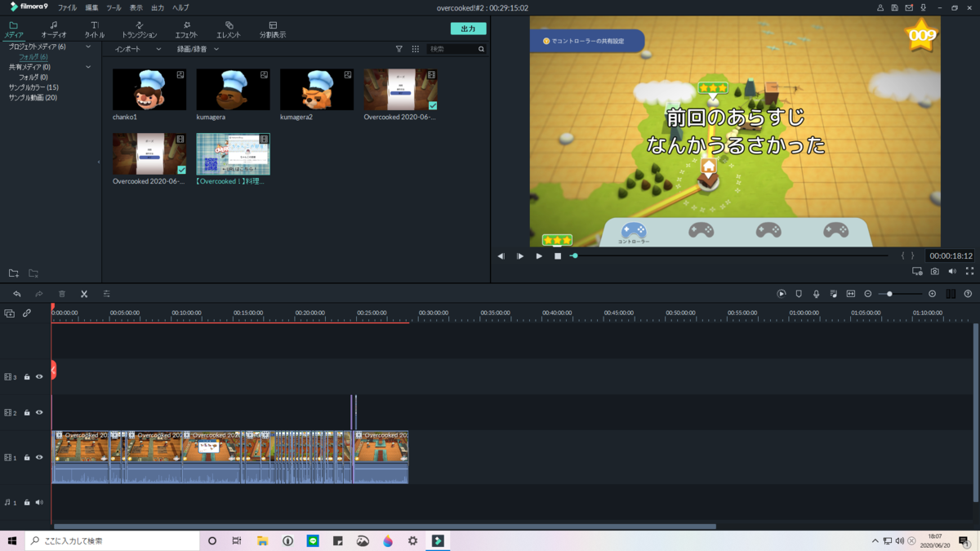Switch to the エレメント tab

[x=229, y=30]
